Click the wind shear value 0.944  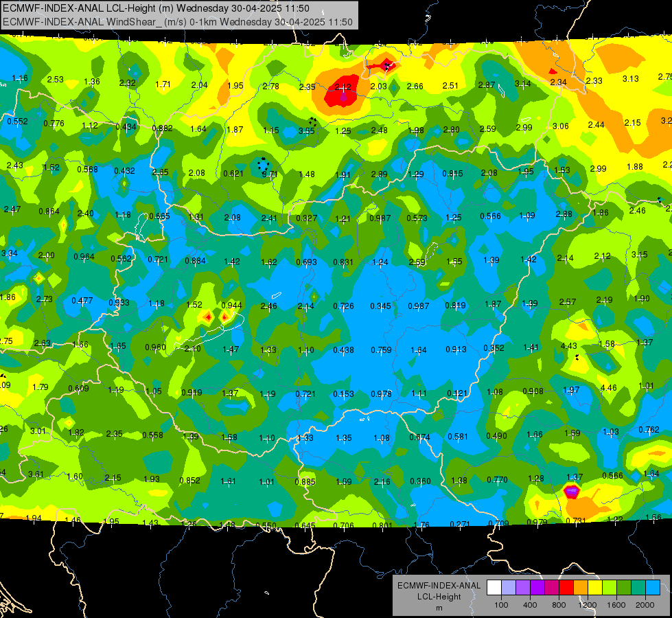coord(231,306)
